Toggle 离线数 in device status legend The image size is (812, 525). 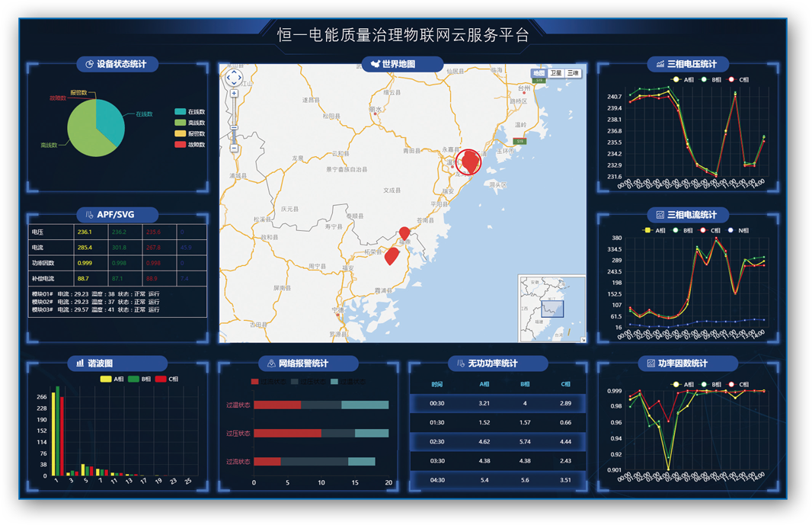tap(189, 123)
